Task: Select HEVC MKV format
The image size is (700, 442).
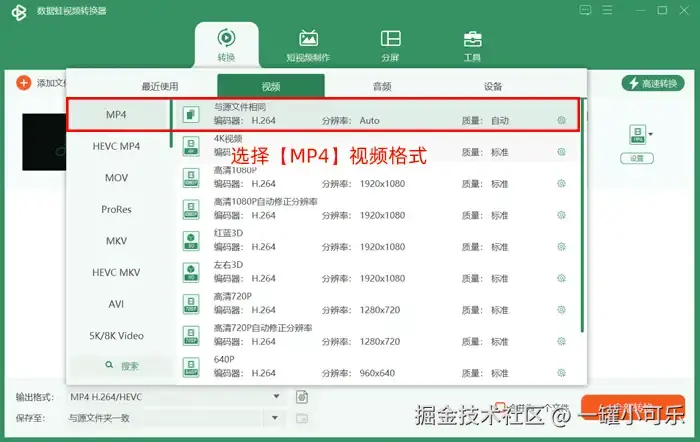Action: pyautogui.click(x=116, y=272)
